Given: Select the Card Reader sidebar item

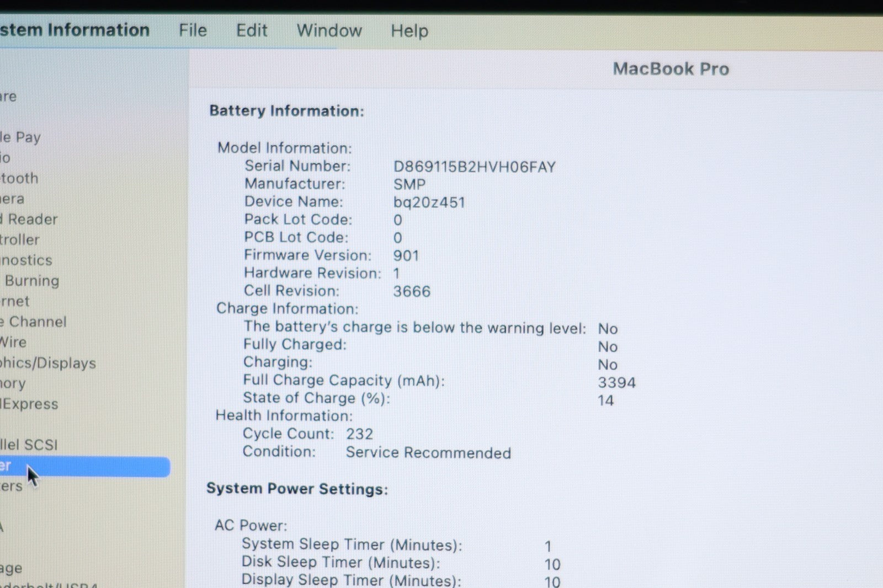Looking at the screenshot, I should coord(29,220).
